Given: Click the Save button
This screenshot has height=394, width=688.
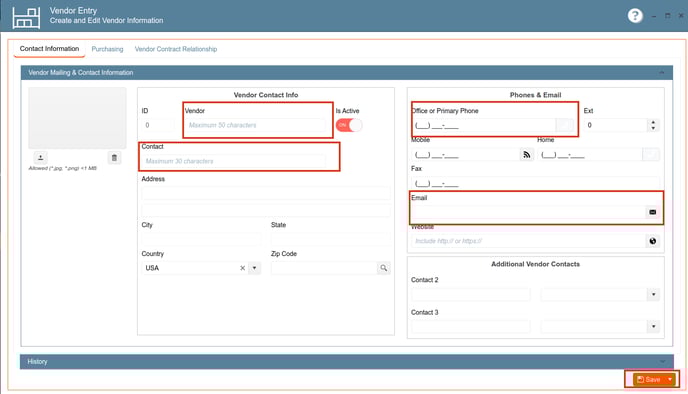Looking at the screenshot, I should (x=649, y=379).
